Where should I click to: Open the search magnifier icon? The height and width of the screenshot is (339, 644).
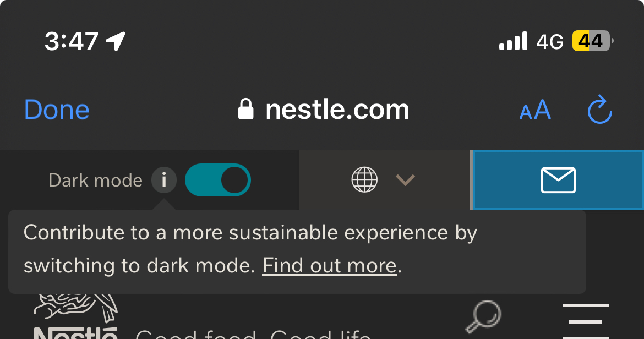[x=483, y=316]
